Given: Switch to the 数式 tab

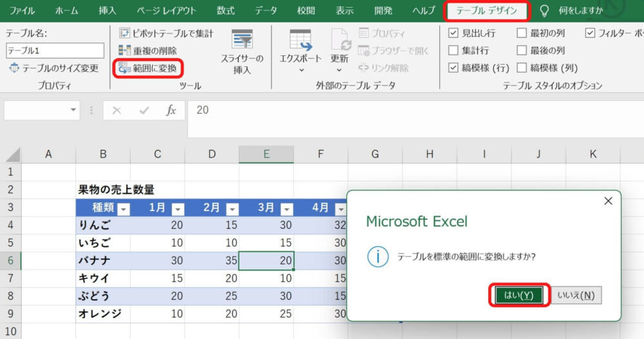Looking at the screenshot, I should click(x=225, y=11).
